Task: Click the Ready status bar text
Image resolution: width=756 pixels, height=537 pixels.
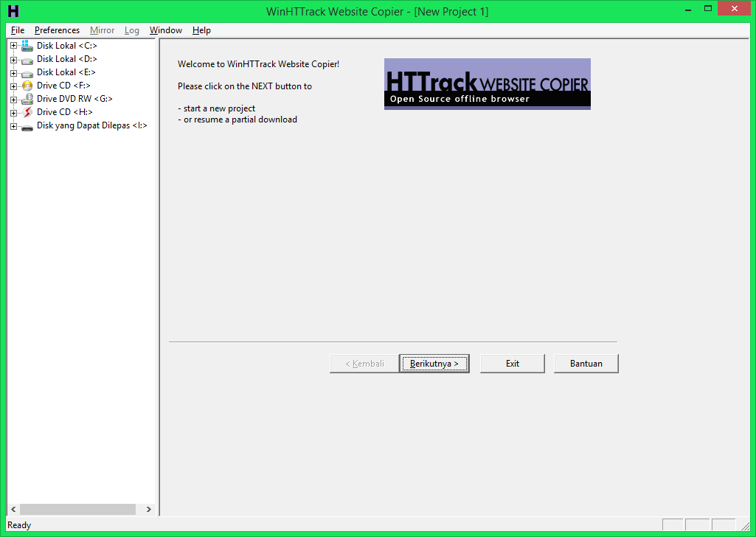Action: coord(19,525)
